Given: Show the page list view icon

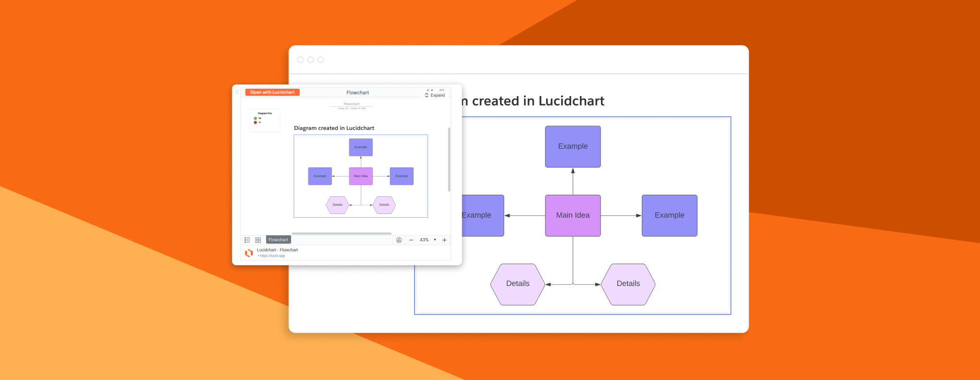Looking at the screenshot, I should tap(247, 240).
